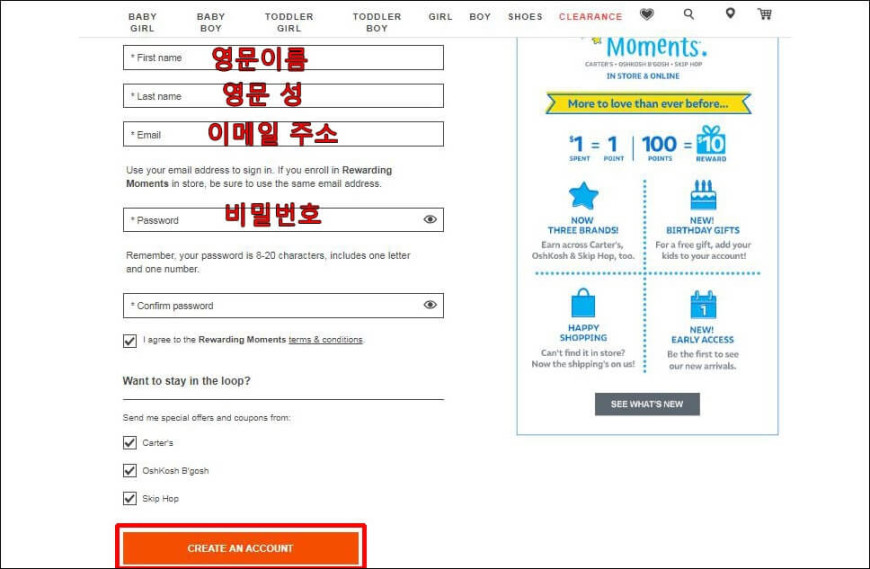Open the Clearance menu
The image size is (870, 569).
pos(590,17)
